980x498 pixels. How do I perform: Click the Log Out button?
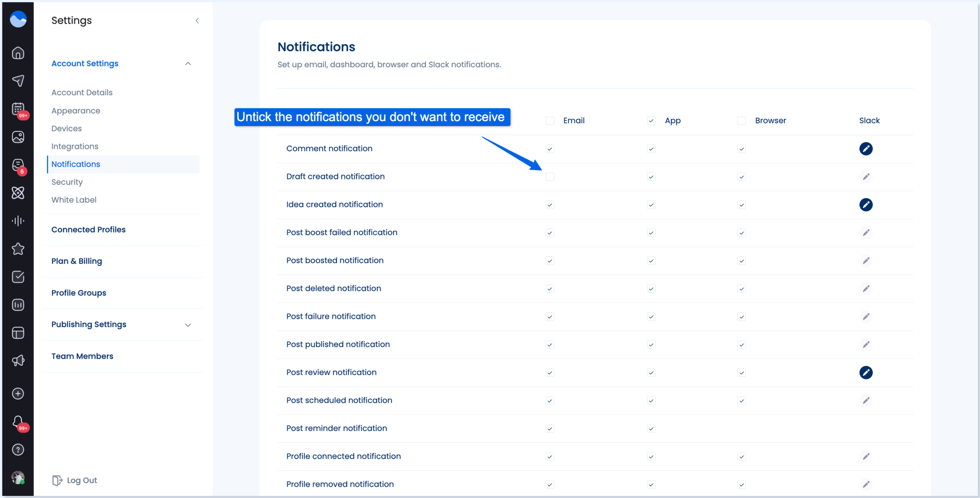click(74, 480)
